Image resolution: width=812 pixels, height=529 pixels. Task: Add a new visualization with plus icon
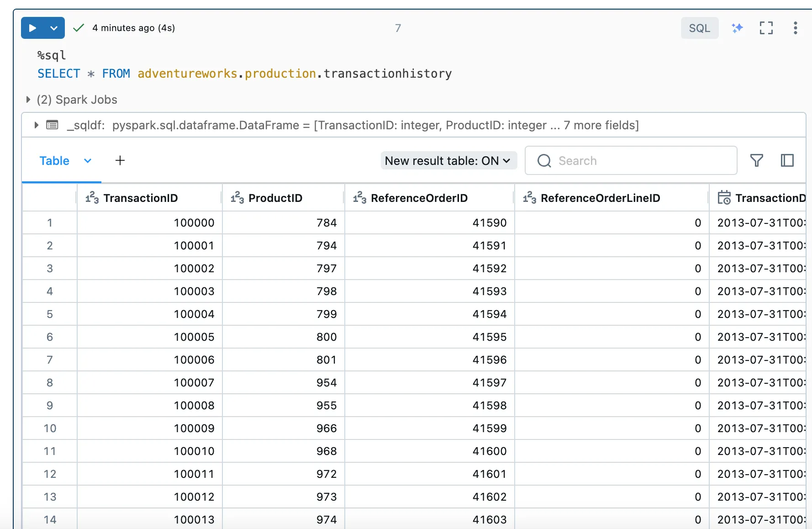coord(120,161)
